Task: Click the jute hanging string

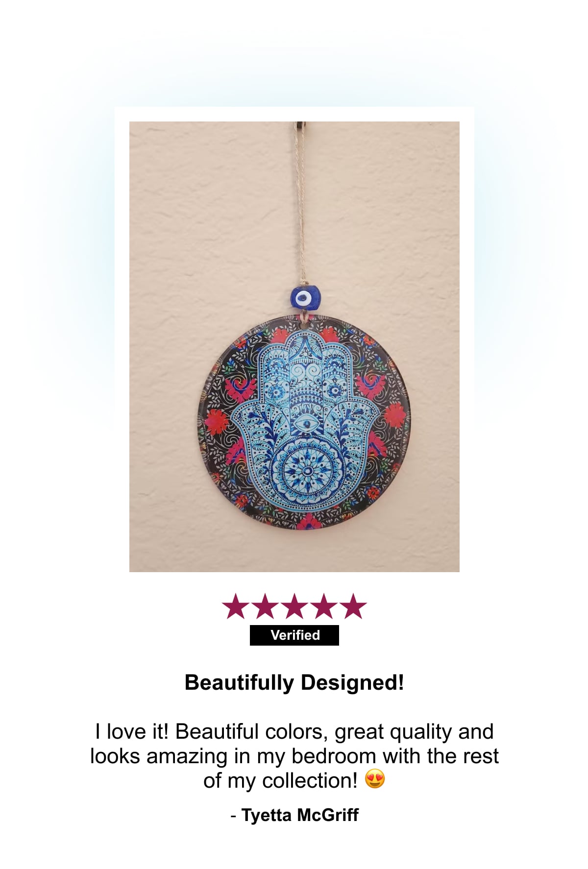Action: (299, 206)
